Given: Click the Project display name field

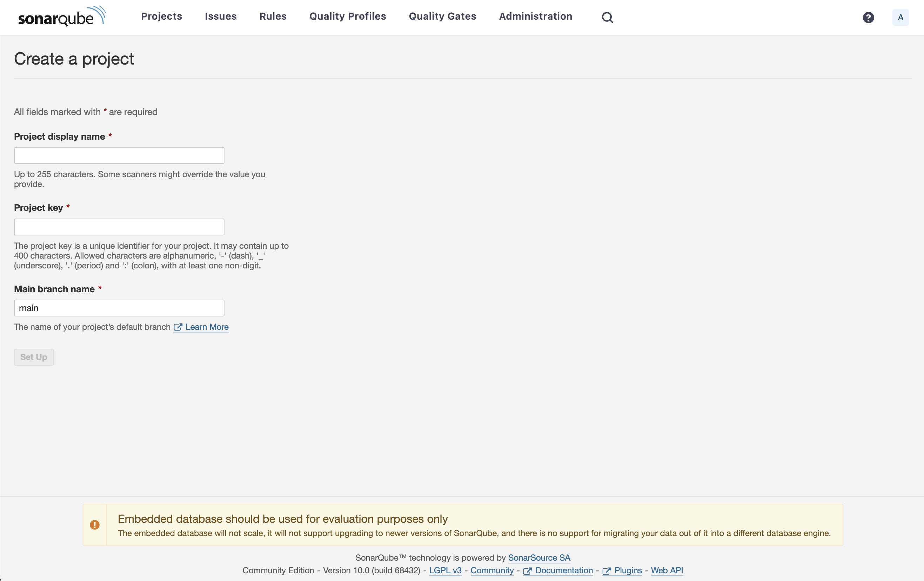Looking at the screenshot, I should click(x=119, y=155).
